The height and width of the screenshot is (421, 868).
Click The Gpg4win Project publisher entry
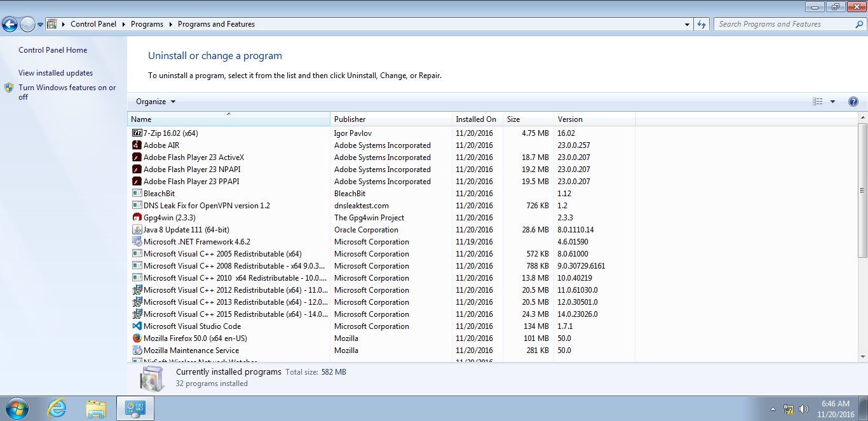369,218
